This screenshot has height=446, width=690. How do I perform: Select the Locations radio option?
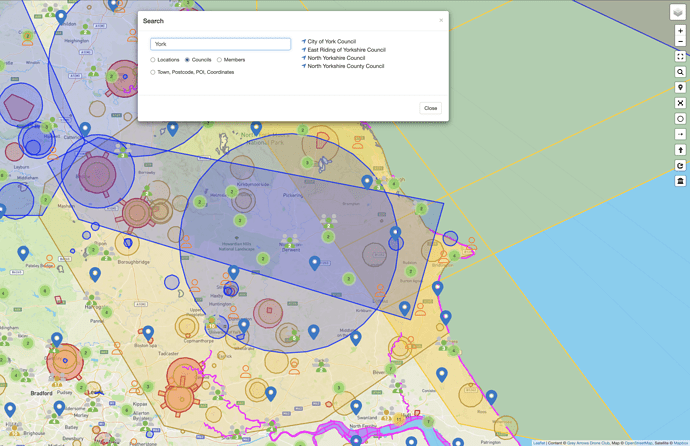pyautogui.click(x=153, y=60)
